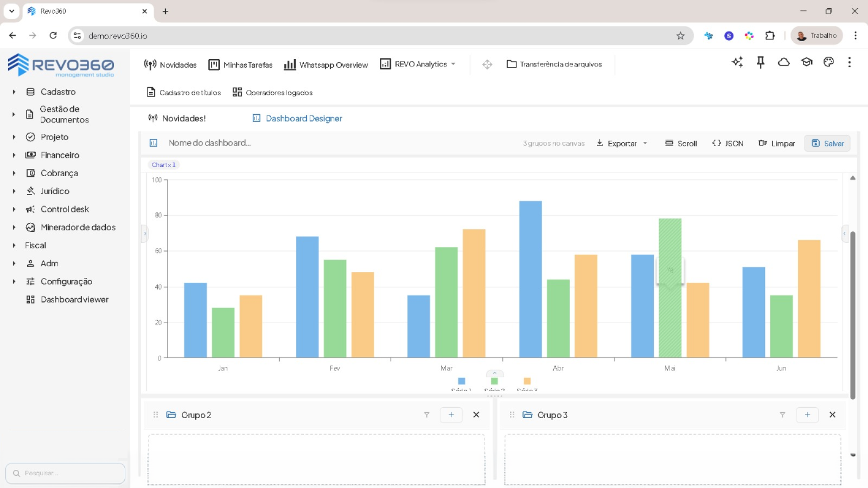Open Cadastro de títulos shortcut
868x488 pixels.
[184, 93]
